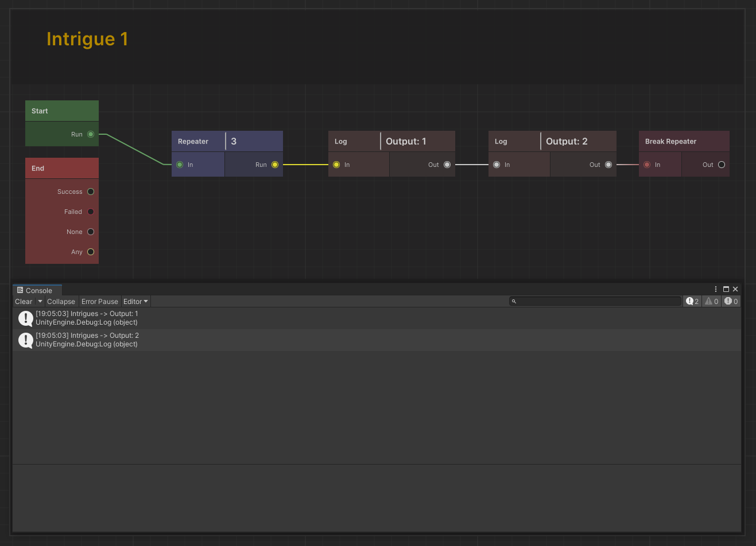Click the Out port of Output: 1 Log node
Screen dimensions: 756x546
[447, 165]
